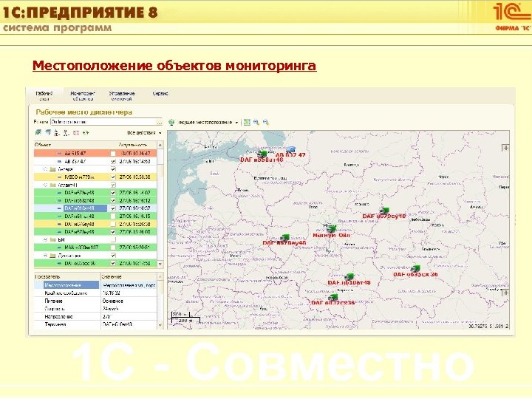532x399 pixels.
Task: Toggle checkbox in the yellow DAF row
Action: (113, 224)
